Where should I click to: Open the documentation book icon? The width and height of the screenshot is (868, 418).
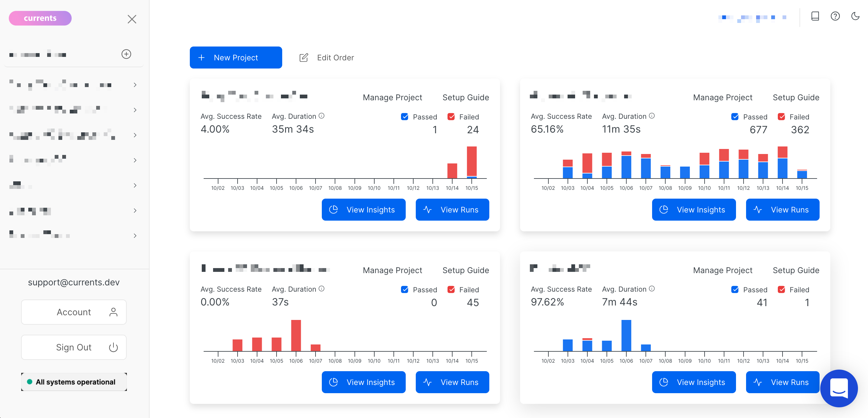click(815, 16)
